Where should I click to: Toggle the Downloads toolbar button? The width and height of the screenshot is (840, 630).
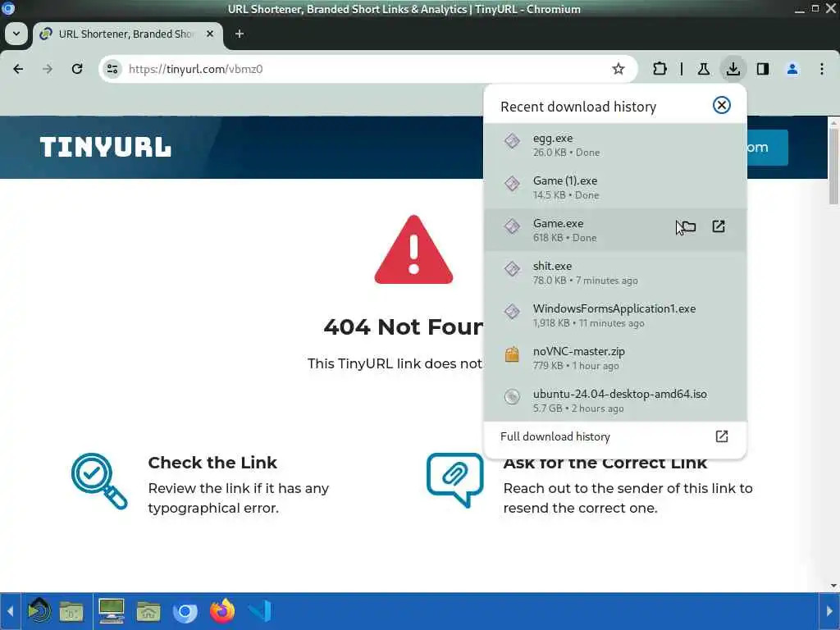pyautogui.click(x=733, y=69)
